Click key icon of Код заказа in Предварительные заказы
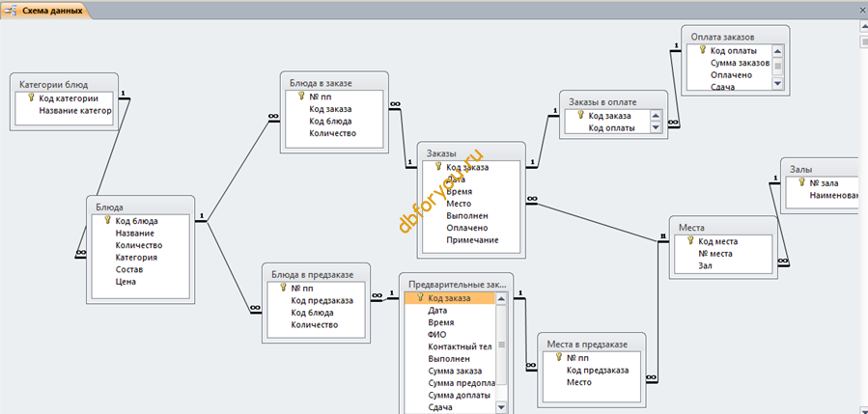Viewport: 868px width, 414px height. point(420,298)
